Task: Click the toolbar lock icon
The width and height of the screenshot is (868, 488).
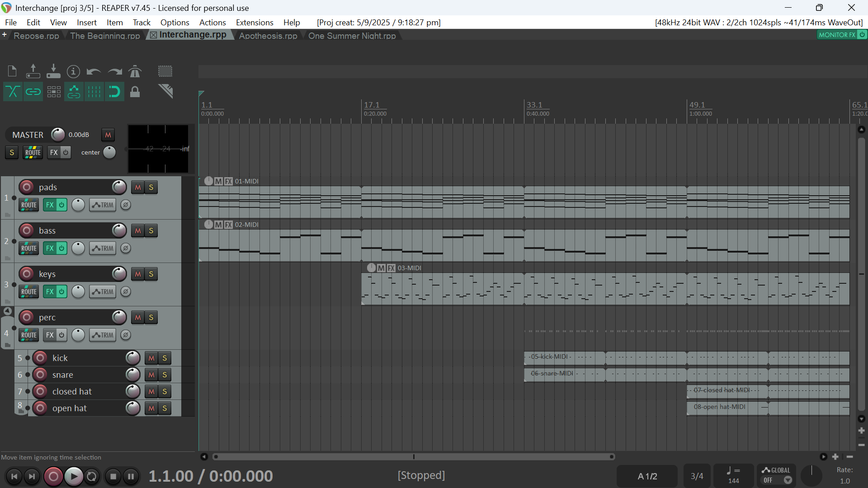Action: (135, 92)
